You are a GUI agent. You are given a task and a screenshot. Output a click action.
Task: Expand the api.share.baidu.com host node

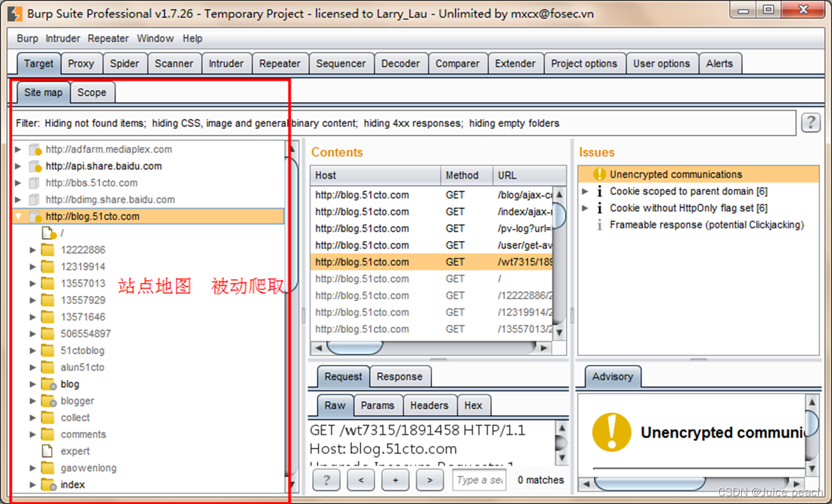(19, 166)
